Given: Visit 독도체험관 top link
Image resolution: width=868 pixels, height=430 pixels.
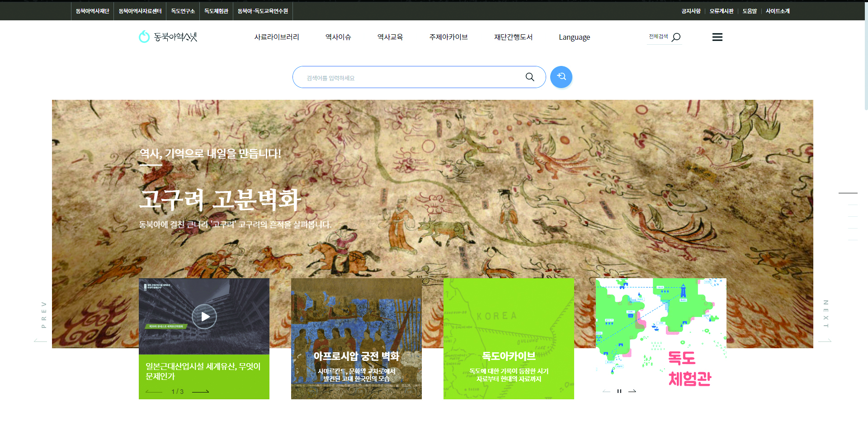Looking at the screenshot, I should tap(216, 11).
